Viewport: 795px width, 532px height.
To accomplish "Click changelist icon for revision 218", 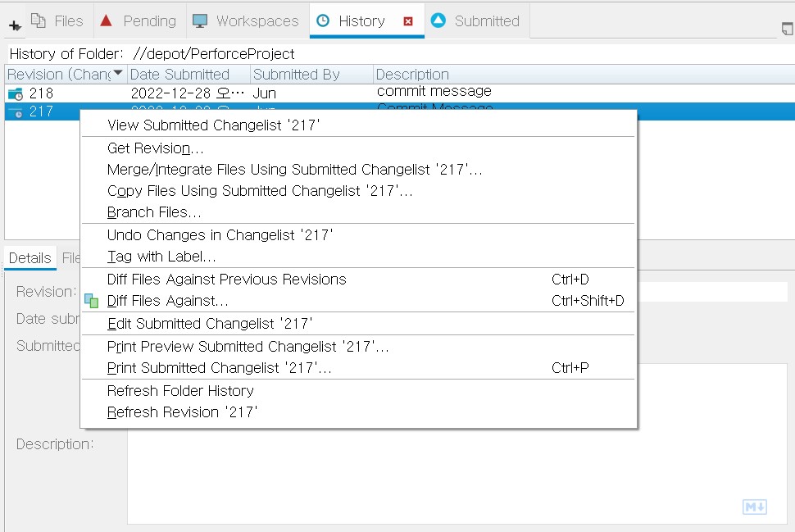I will pyautogui.click(x=16, y=93).
